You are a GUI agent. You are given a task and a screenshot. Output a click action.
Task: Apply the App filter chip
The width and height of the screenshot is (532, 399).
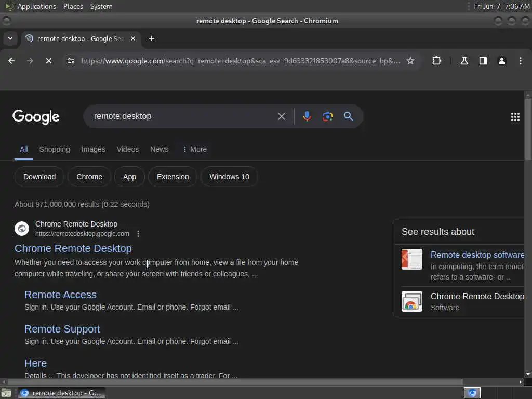pyautogui.click(x=129, y=177)
